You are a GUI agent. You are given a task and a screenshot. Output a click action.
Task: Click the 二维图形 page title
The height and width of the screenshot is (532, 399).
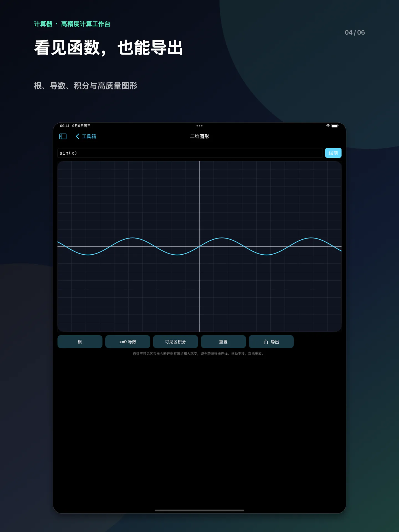(x=199, y=136)
